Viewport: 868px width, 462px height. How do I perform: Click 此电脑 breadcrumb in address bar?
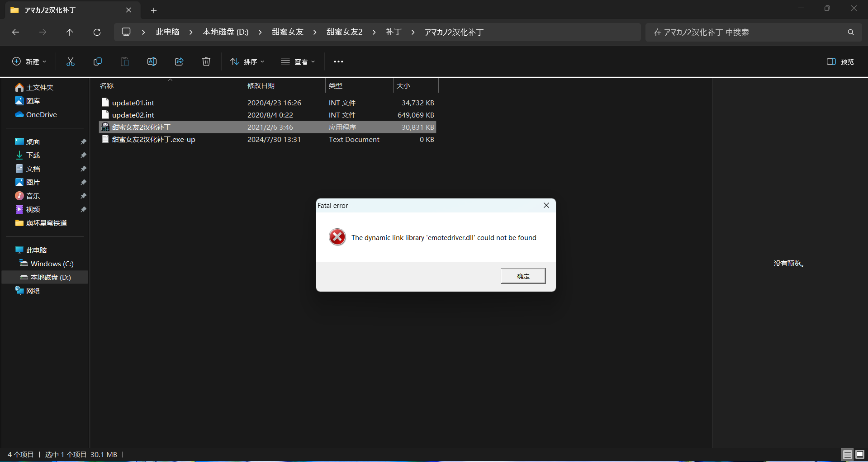[167, 32]
